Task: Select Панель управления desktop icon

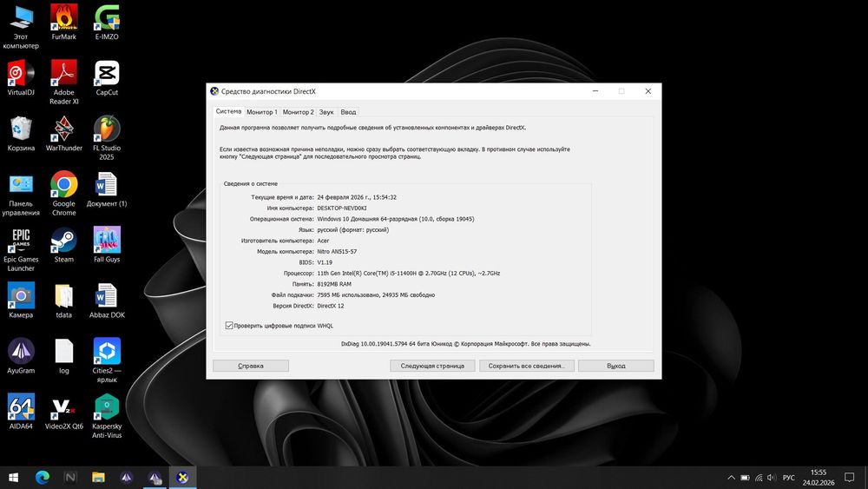Action: click(21, 195)
